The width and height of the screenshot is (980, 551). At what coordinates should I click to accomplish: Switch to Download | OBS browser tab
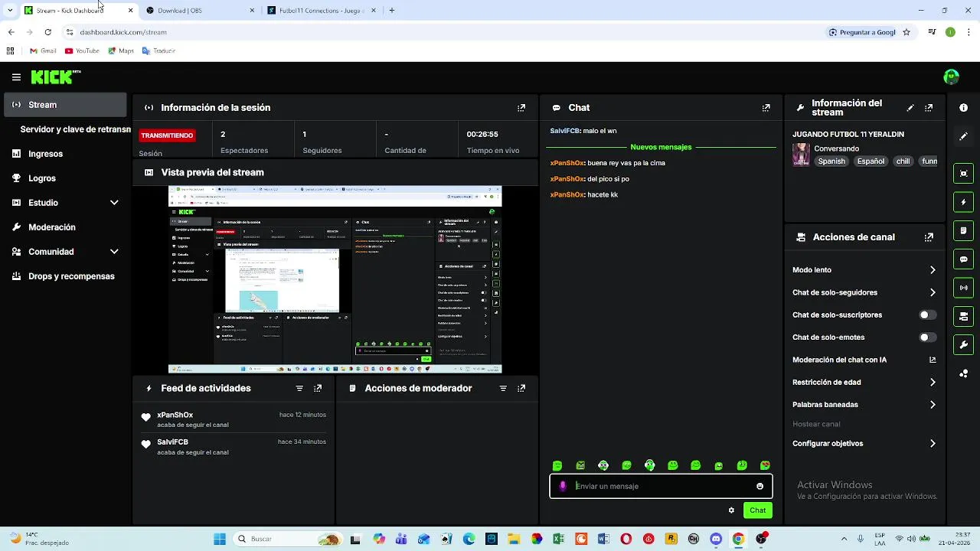(201, 11)
